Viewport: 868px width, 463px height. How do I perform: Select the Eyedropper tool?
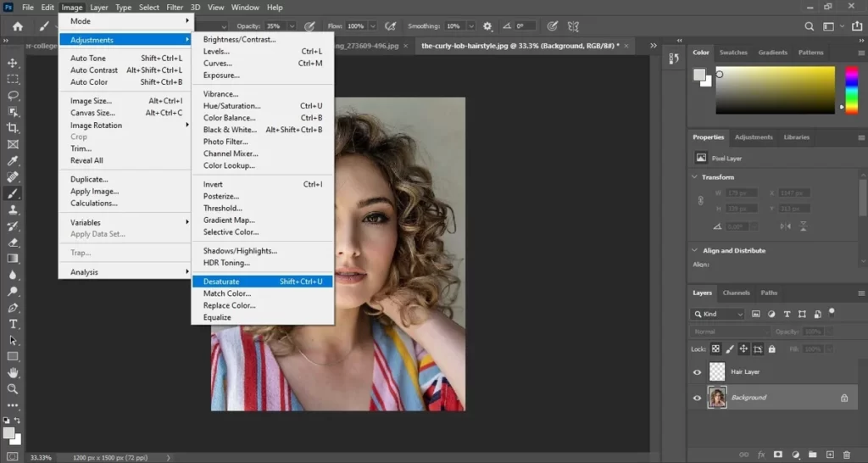point(13,160)
